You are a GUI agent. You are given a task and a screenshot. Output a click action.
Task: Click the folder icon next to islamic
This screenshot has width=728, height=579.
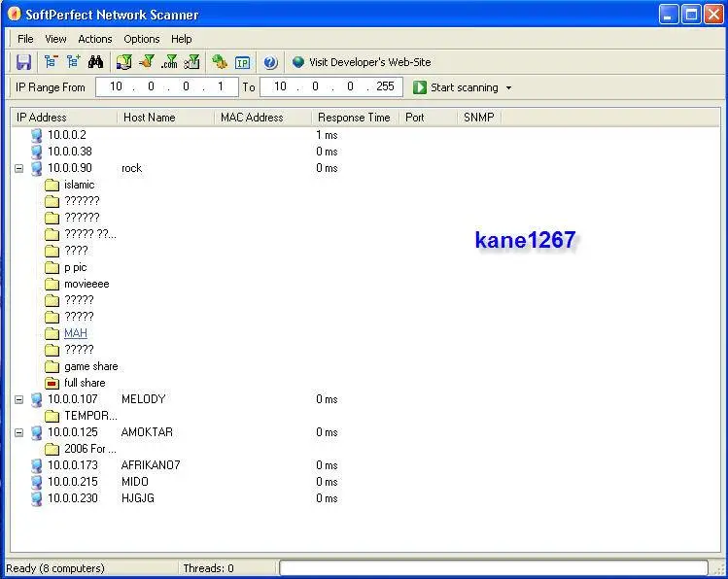52,186
